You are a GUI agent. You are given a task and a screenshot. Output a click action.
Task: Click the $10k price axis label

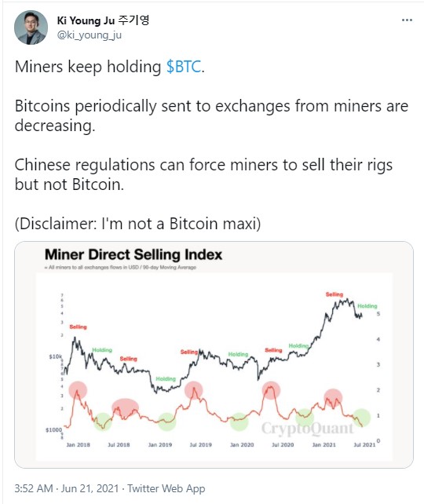pos(55,356)
